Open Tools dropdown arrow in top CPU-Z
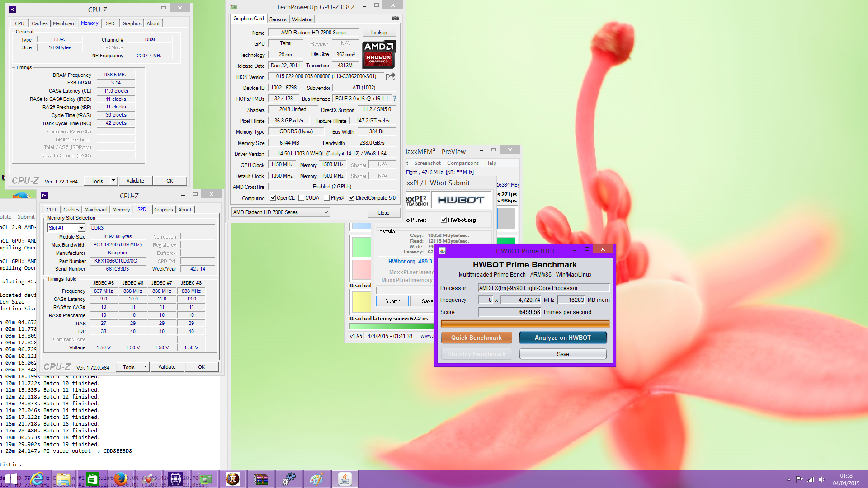The image size is (868, 488). 114,181
